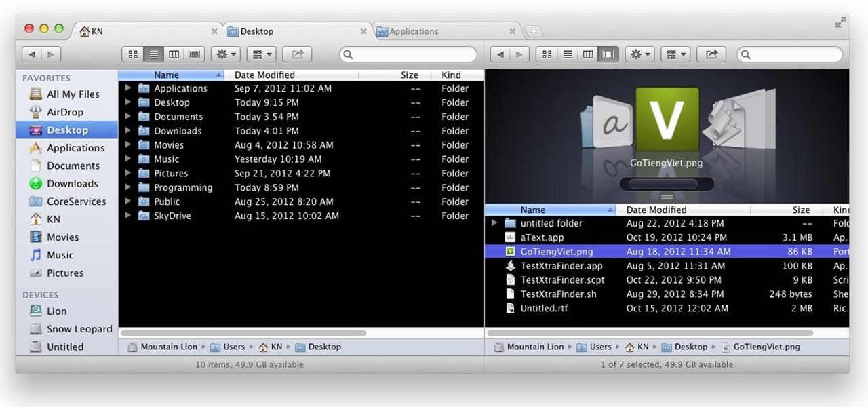The image size is (868, 407).
Task: Expand the Documents folder row
Action: click(x=127, y=117)
